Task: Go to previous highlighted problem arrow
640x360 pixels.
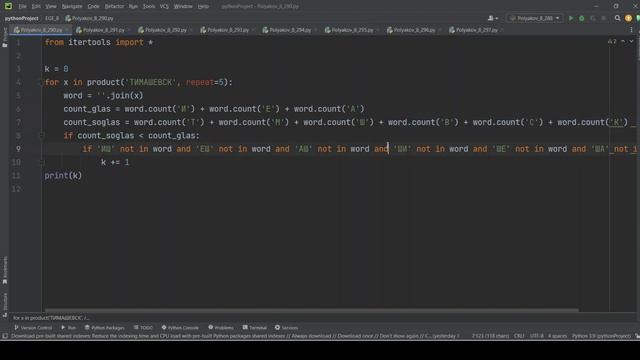Action: pos(623,42)
